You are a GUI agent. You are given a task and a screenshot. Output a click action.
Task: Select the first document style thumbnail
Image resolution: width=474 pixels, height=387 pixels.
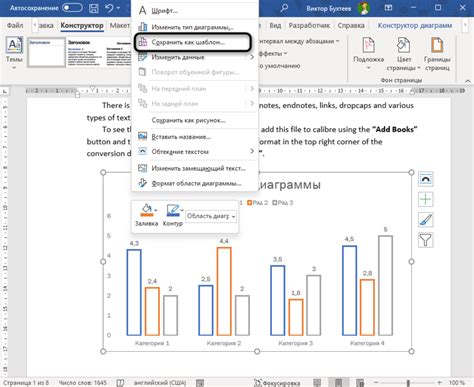click(x=46, y=52)
